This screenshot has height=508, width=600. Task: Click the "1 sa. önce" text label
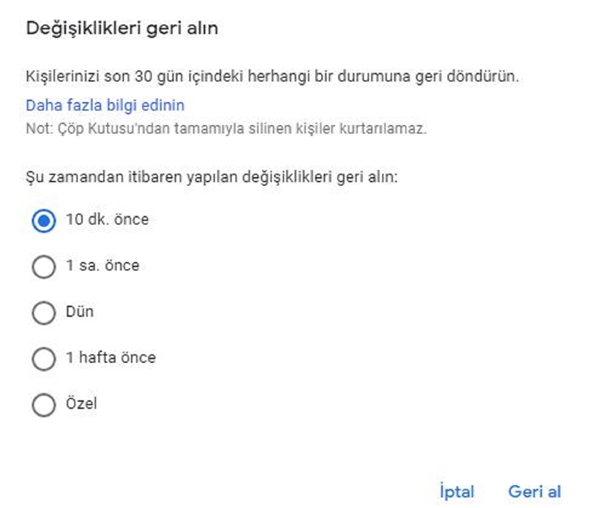tap(102, 266)
